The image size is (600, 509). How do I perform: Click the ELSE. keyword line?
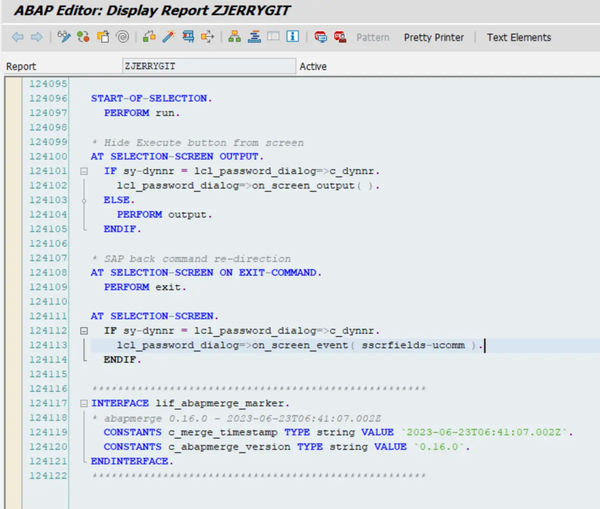(x=119, y=200)
